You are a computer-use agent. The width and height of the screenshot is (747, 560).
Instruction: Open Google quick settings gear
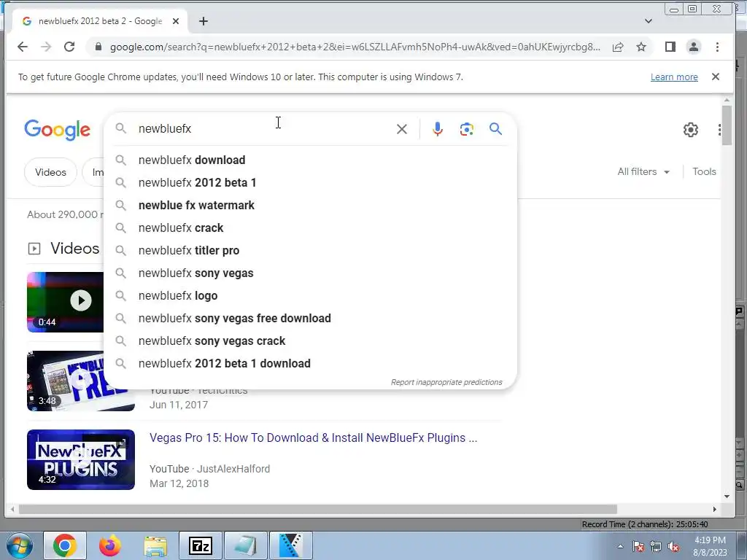pyautogui.click(x=691, y=130)
